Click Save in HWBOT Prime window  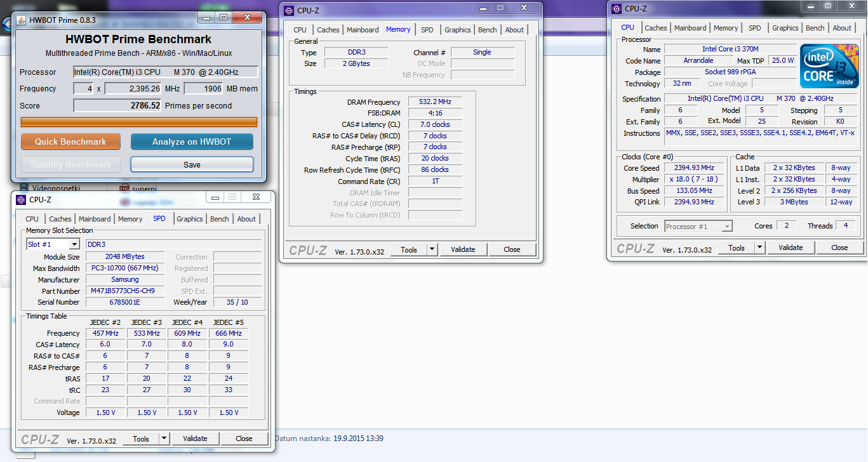pos(192,164)
